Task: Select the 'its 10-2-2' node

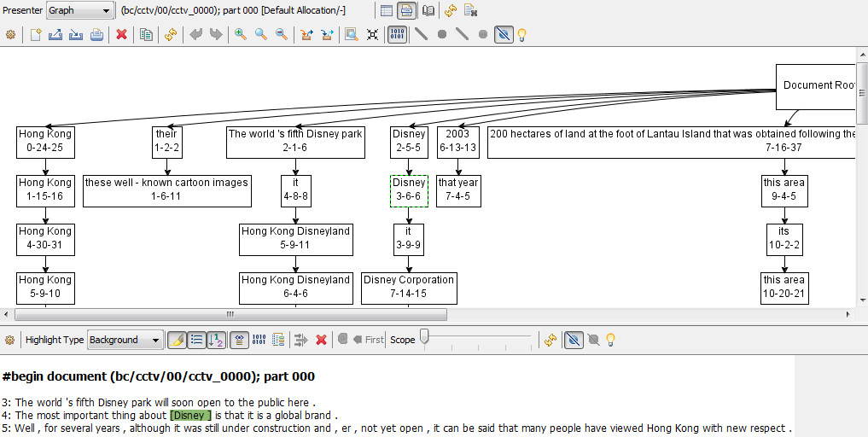Action: point(784,239)
